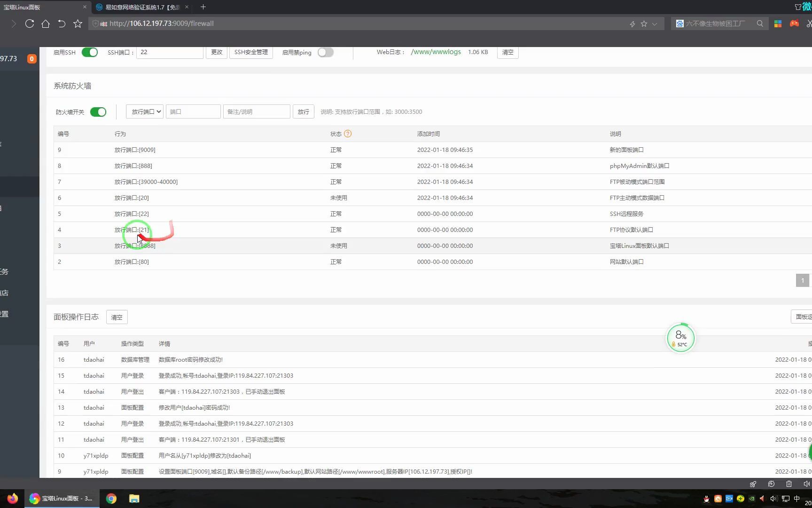The height and width of the screenshot is (508, 812).
Task: Click the SSH端口 field containing 22
Action: point(170,52)
